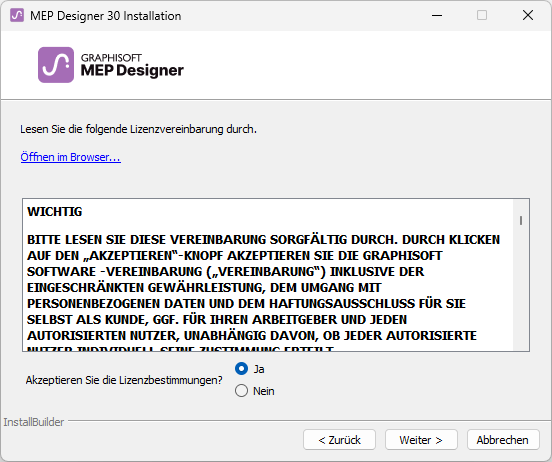
Task: Click the 'Akzeptieren Sie die Lizenzbestimmungen?' label
Action: click(124, 380)
